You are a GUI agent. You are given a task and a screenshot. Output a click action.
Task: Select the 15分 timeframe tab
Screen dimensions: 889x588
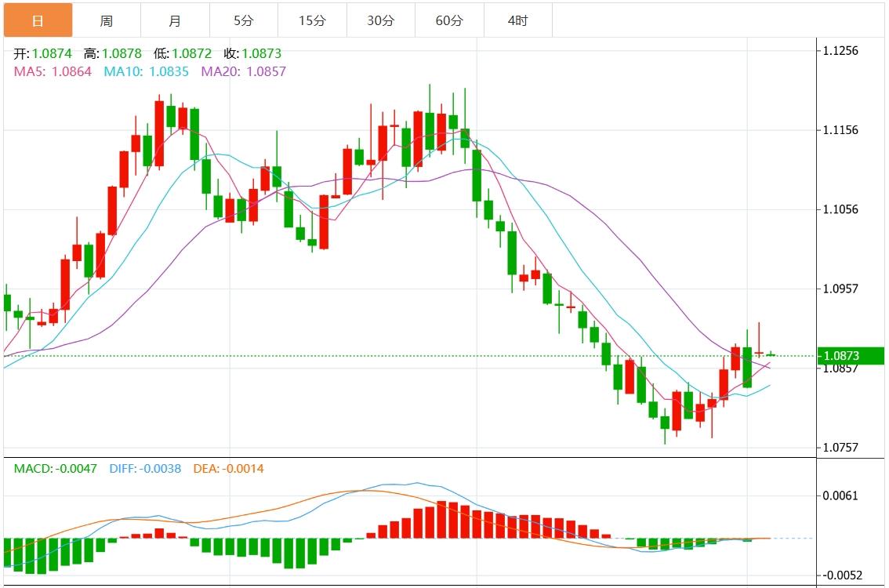(312, 20)
